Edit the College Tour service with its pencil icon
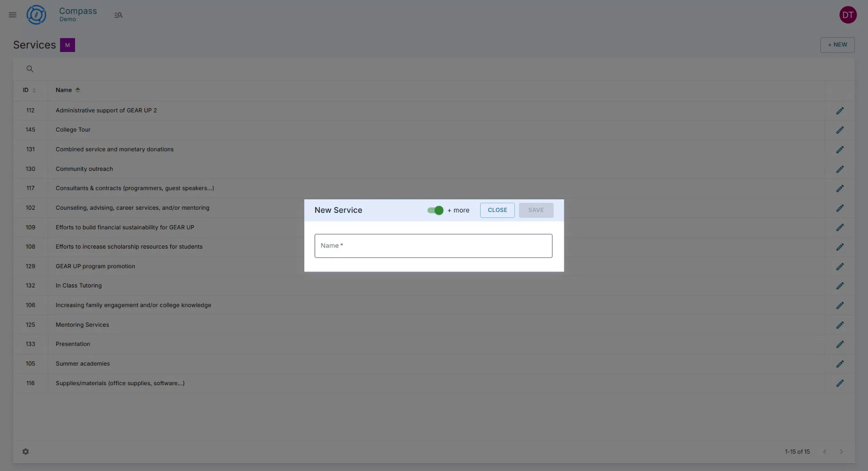Screen dimensions: 868x471 [840, 130]
